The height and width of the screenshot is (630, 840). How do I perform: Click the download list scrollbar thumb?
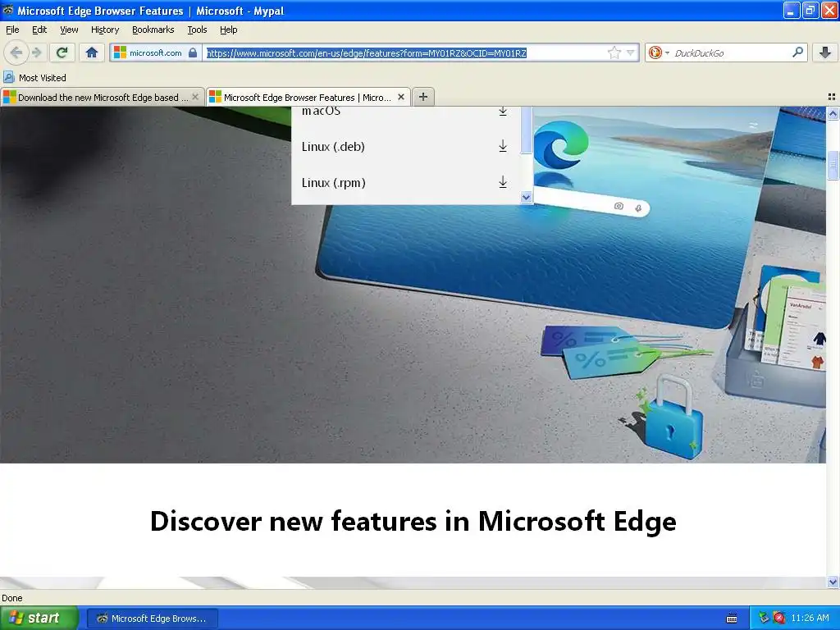tap(526, 130)
